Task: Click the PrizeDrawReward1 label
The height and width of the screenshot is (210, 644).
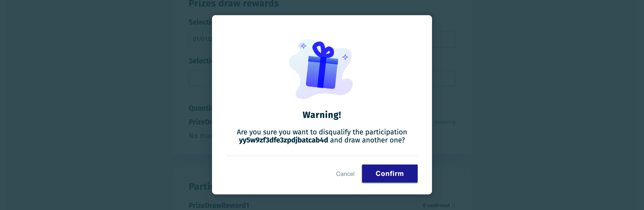Action: pos(219,205)
